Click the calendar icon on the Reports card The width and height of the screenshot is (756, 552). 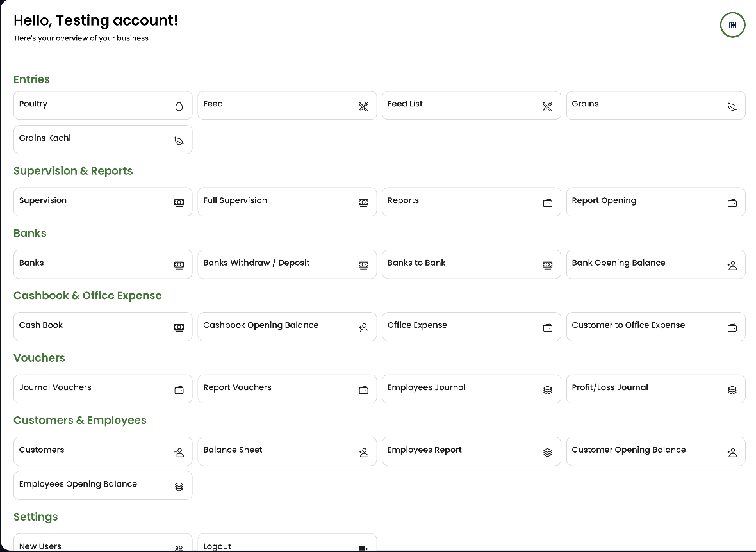click(x=548, y=202)
